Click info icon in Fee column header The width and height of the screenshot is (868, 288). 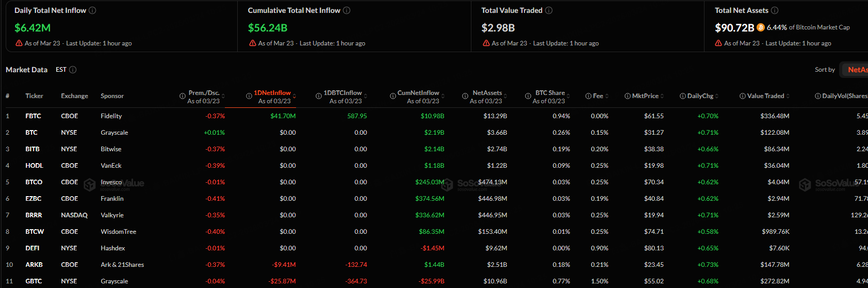click(588, 96)
